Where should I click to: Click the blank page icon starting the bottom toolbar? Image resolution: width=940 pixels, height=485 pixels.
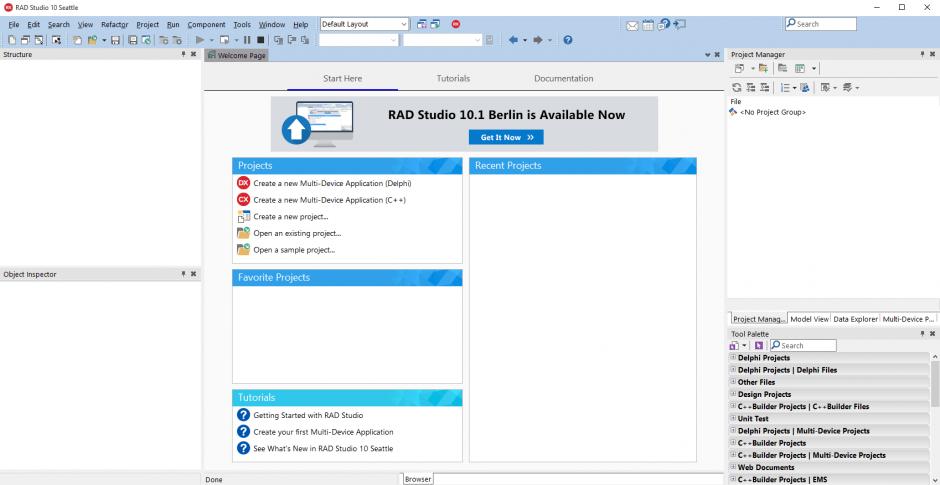click(x=10, y=40)
